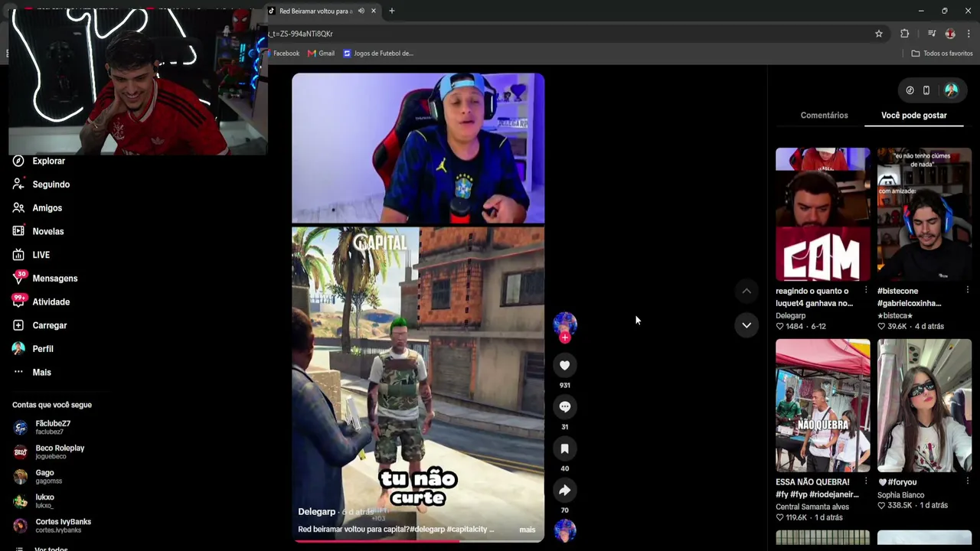
Task: Open the lukxo followed account
Action: point(34,500)
